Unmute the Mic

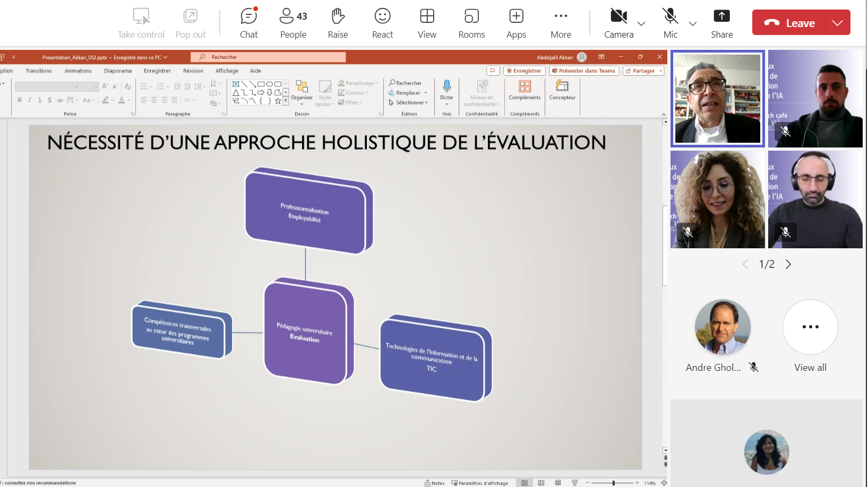(671, 23)
